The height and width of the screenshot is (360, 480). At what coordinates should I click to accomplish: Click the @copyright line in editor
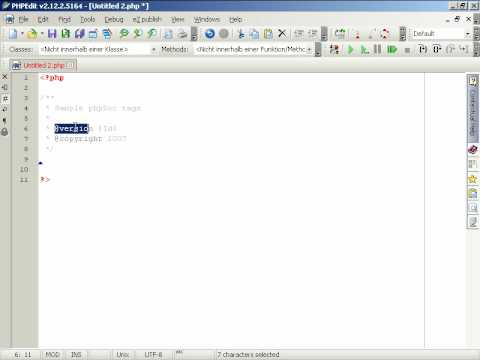pyautogui.click(x=90, y=139)
